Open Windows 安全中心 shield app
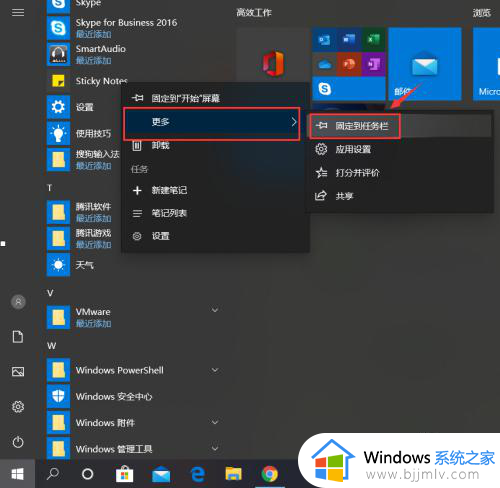Screen dimensions: 500x488 (x=58, y=396)
